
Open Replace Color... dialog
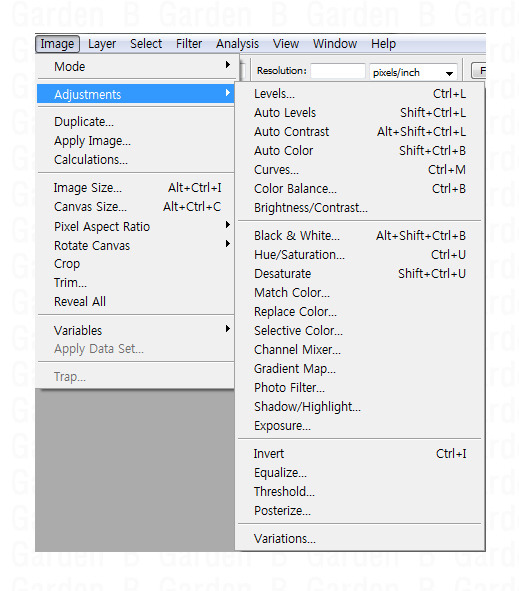(x=360, y=312)
